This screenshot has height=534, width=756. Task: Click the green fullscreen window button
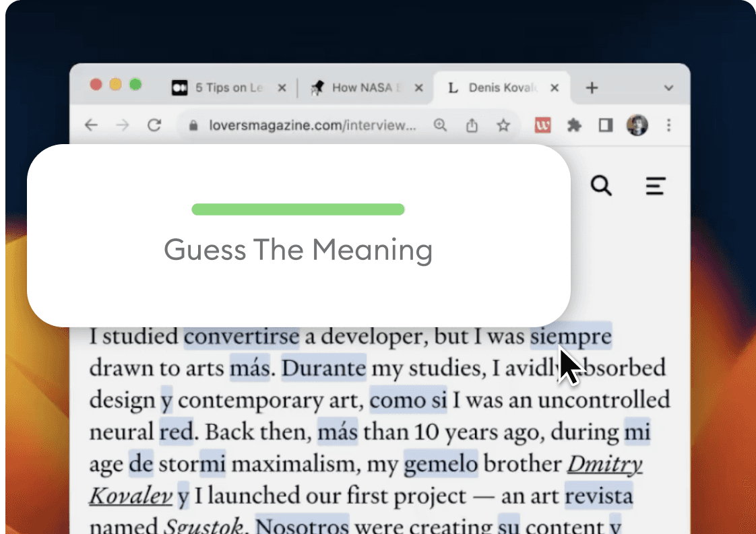[135, 85]
